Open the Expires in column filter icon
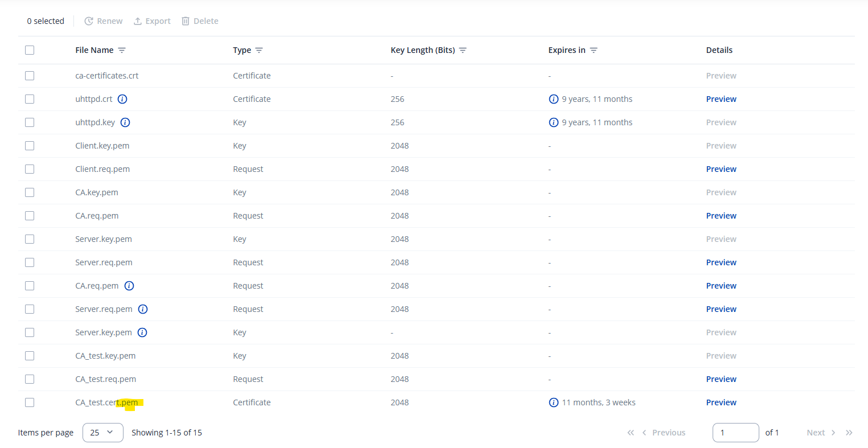Image resolution: width=868 pixels, height=448 pixels. (594, 50)
